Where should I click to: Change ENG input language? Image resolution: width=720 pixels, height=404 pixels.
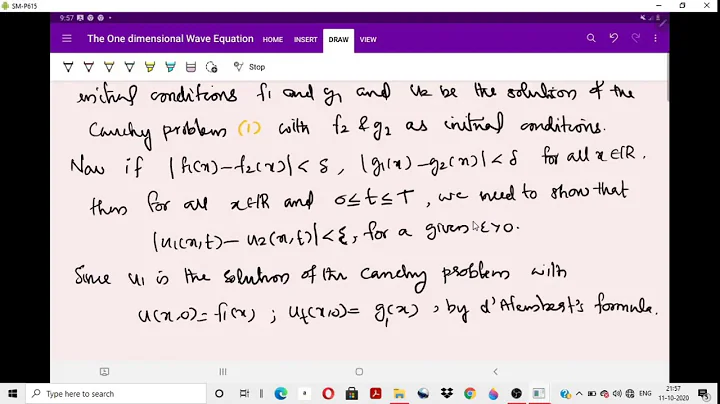(x=645, y=393)
